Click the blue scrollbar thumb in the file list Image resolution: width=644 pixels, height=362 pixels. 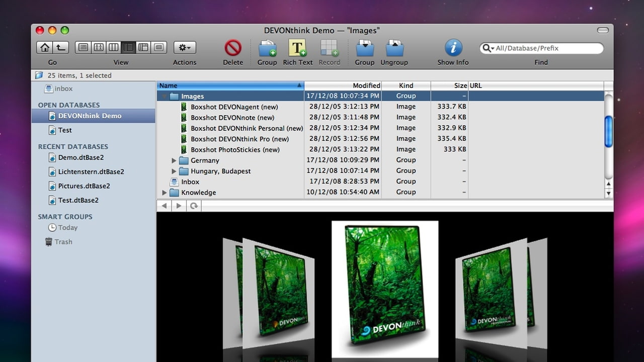pyautogui.click(x=608, y=132)
